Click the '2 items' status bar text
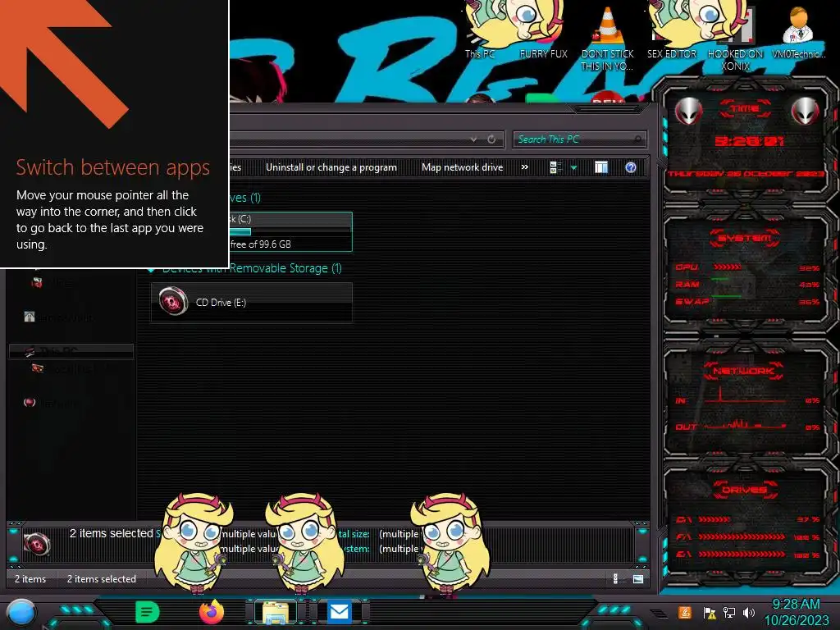The image size is (840, 630). (x=30, y=578)
